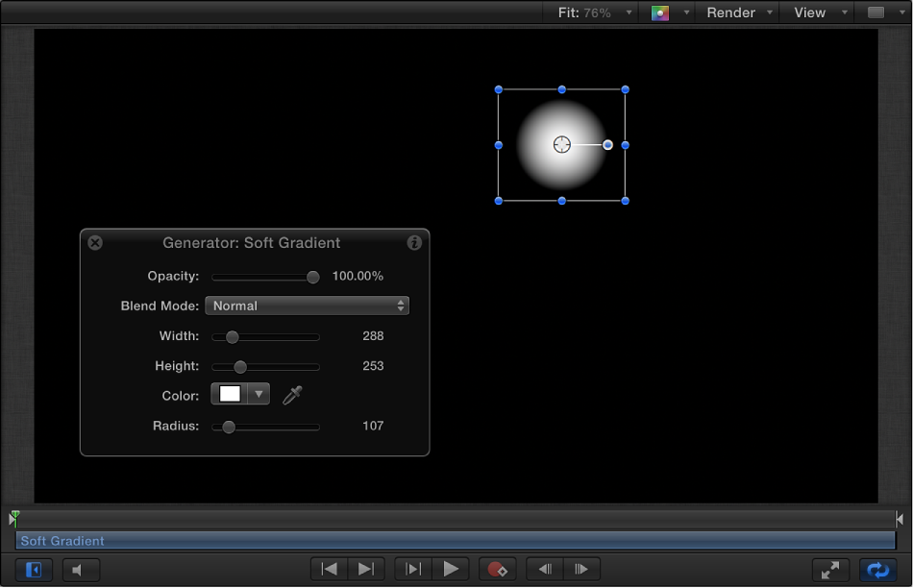Open the View menu
This screenshot has width=913, height=588.
(x=808, y=12)
